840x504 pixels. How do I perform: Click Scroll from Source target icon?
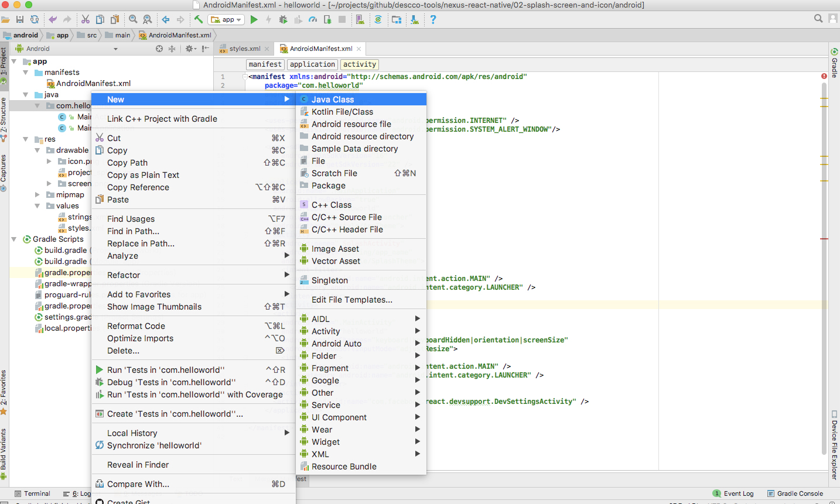(x=159, y=49)
